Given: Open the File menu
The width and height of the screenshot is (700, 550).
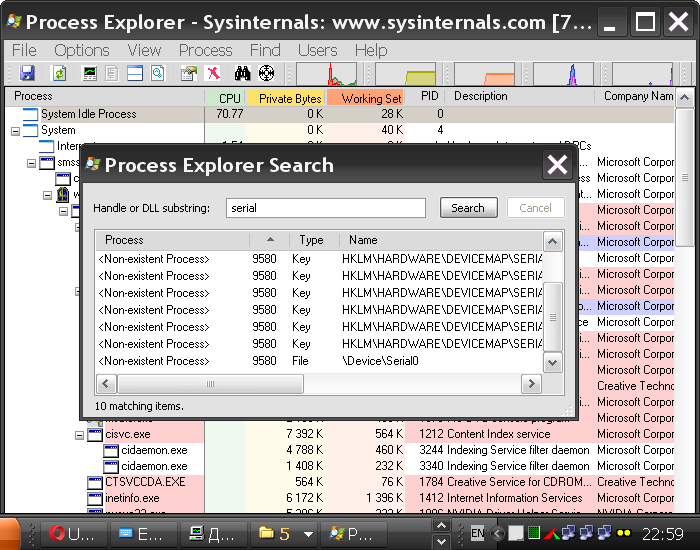Looking at the screenshot, I should (24, 50).
